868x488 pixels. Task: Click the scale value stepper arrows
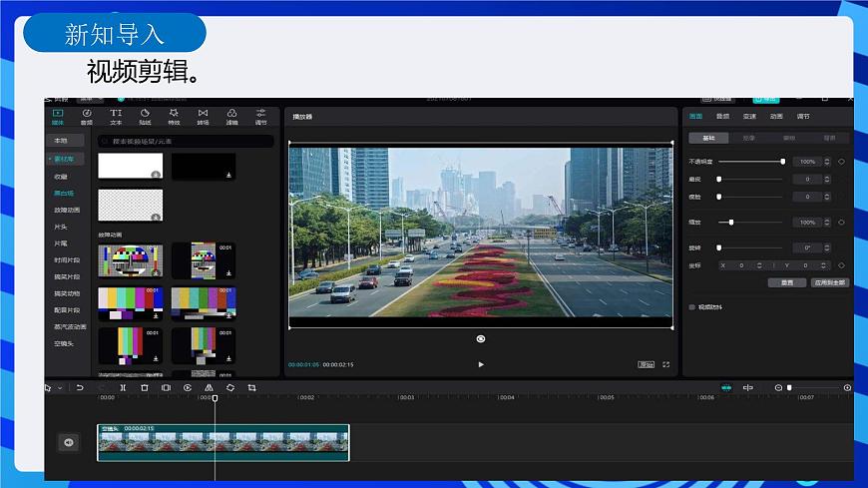[x=827, y=223]
